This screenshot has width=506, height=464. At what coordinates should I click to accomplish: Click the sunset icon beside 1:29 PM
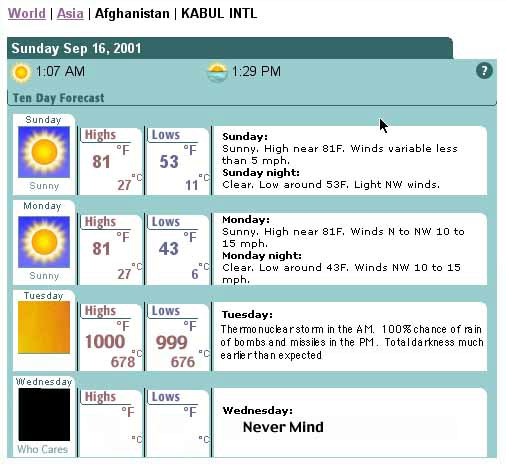pos(217,72)
